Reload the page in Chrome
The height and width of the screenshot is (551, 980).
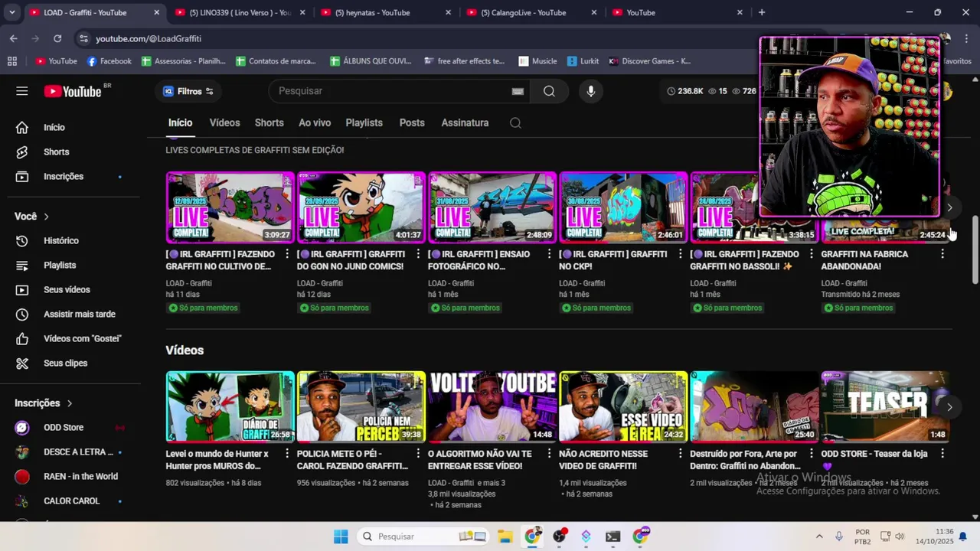coord(57,38)
